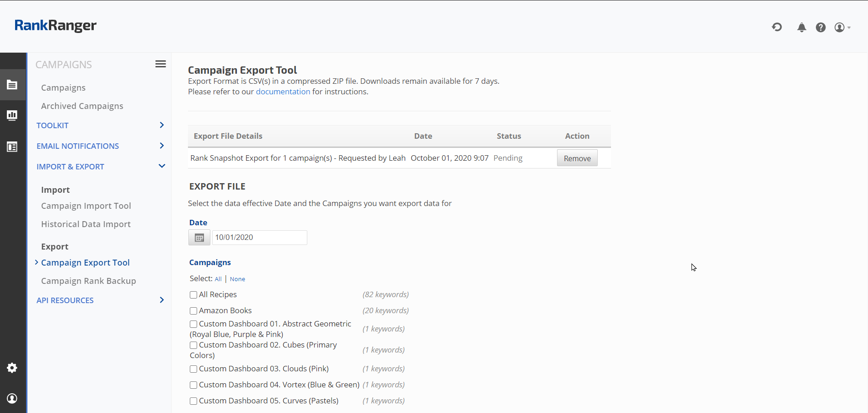Check the Amazon Books campaign checkbox
Screen dimensions: 868x413
click(193, 311)
